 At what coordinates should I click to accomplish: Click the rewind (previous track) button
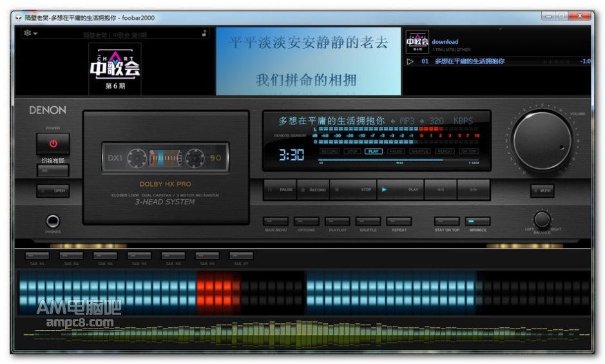[440, 189]
